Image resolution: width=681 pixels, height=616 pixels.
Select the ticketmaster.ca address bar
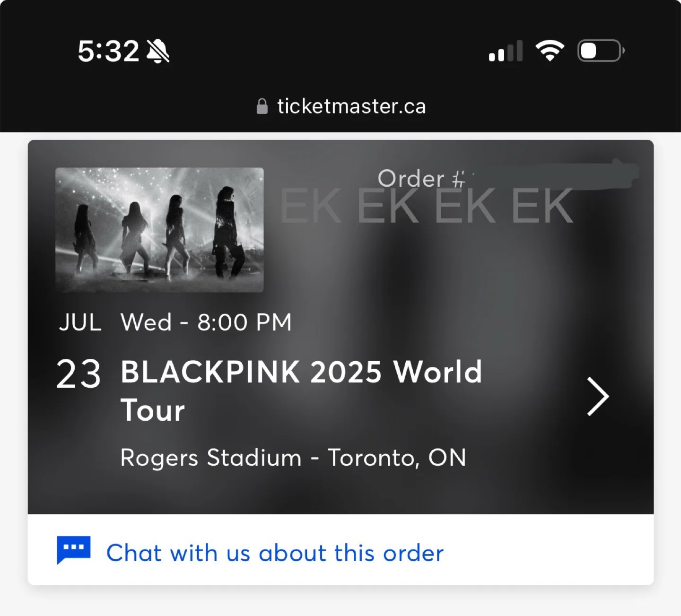[340, 106]
